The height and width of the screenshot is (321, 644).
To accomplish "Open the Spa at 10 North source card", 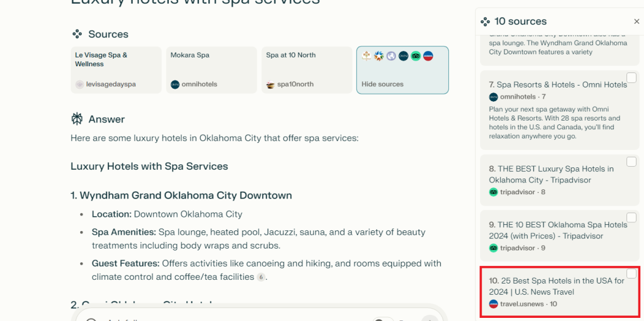I will [x=307, y=70].
